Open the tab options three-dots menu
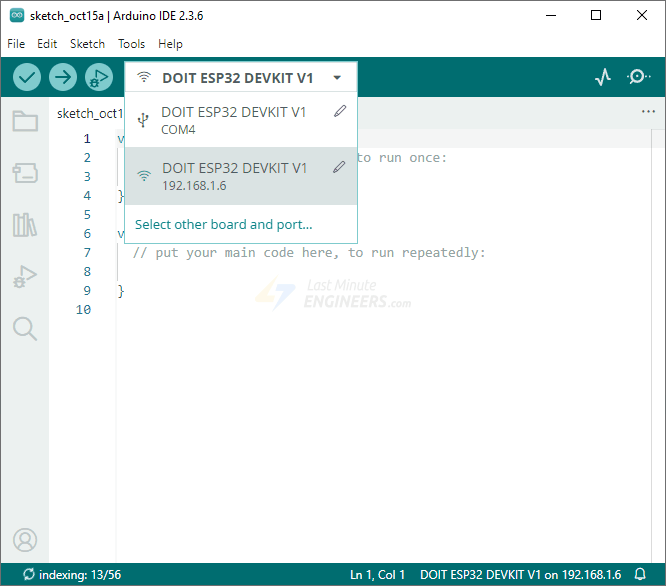 pos(648,112)
